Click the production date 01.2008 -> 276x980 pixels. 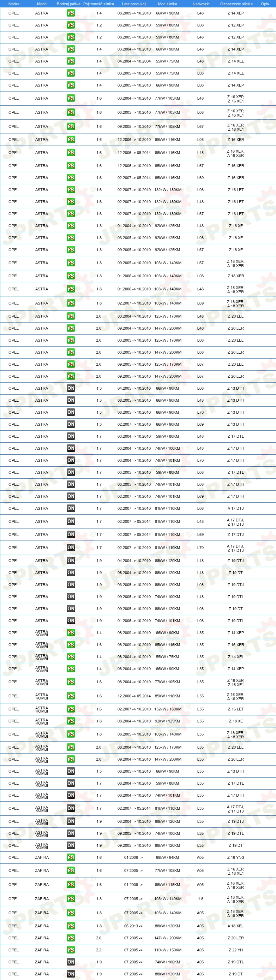point(133,885)
